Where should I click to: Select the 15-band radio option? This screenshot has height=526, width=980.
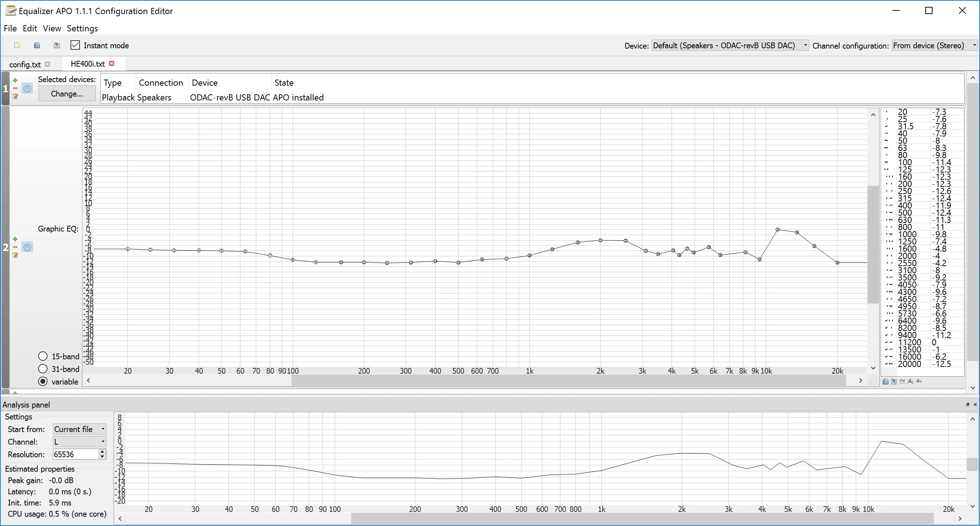[43, 356]
